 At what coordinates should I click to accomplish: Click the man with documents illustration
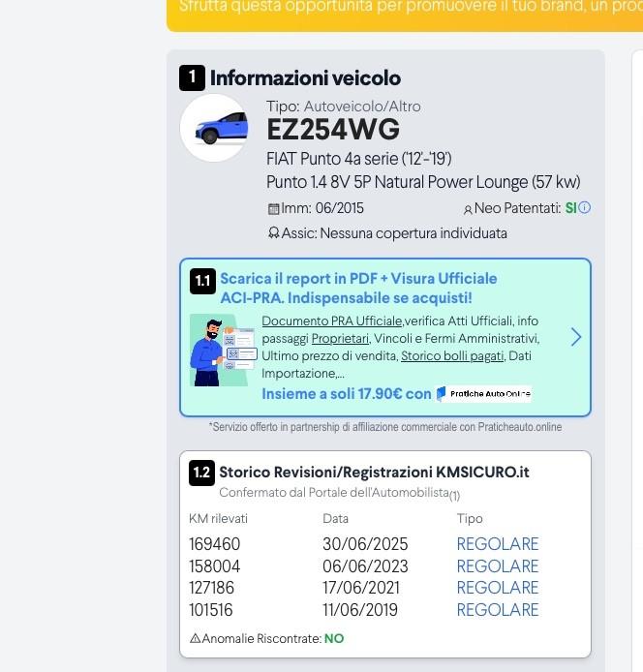(223, 350)
